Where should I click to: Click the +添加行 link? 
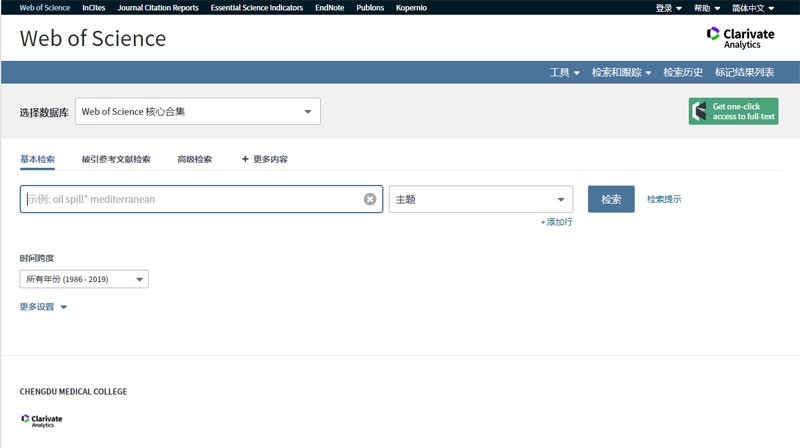[557, 222]
